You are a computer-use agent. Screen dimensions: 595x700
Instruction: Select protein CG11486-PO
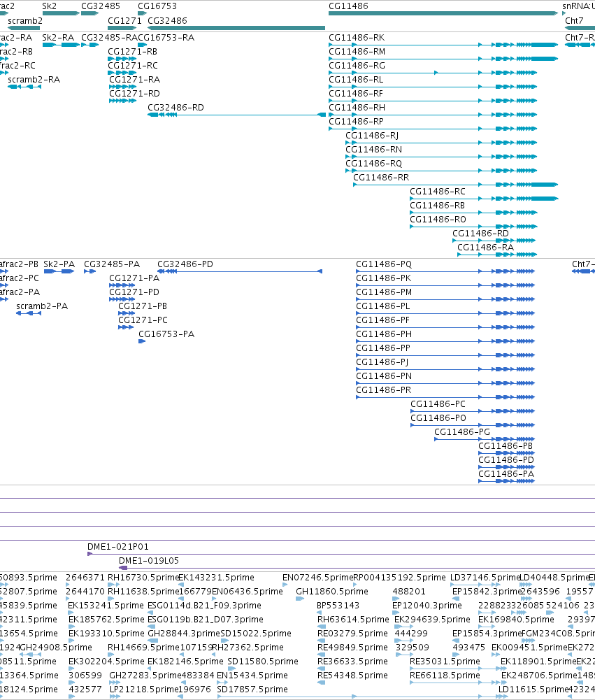438,418
